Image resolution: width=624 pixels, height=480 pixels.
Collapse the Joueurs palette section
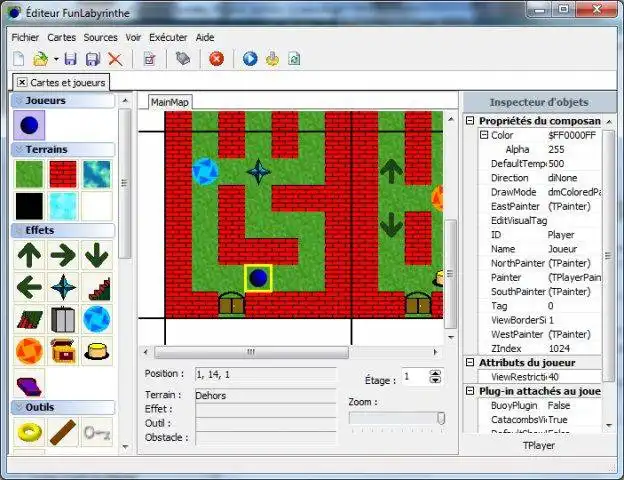point(18,100)
